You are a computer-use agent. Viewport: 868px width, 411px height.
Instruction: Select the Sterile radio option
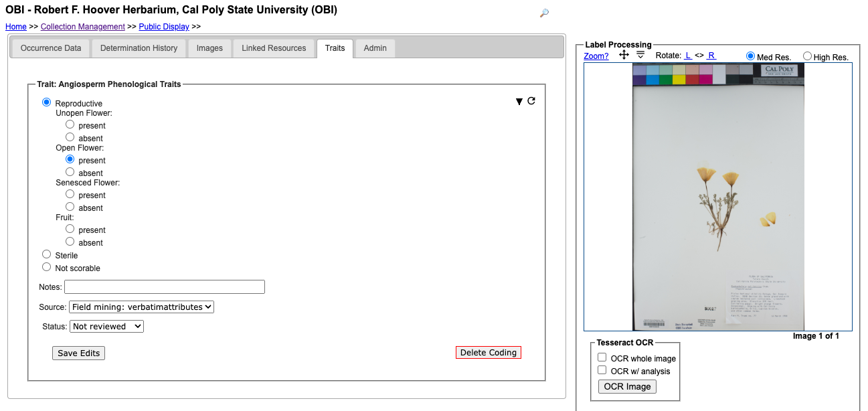point(46,254)
